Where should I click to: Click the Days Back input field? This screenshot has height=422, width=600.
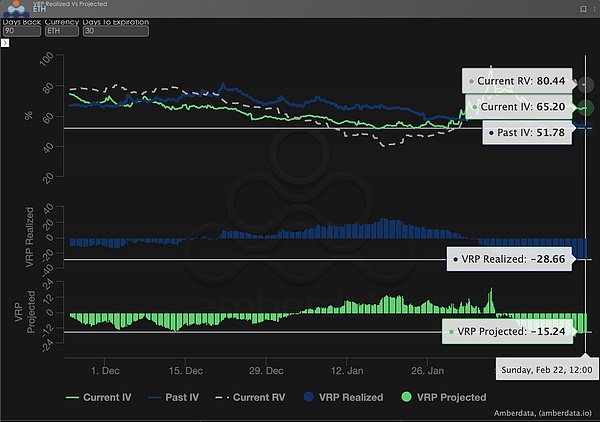click(20, 31)
